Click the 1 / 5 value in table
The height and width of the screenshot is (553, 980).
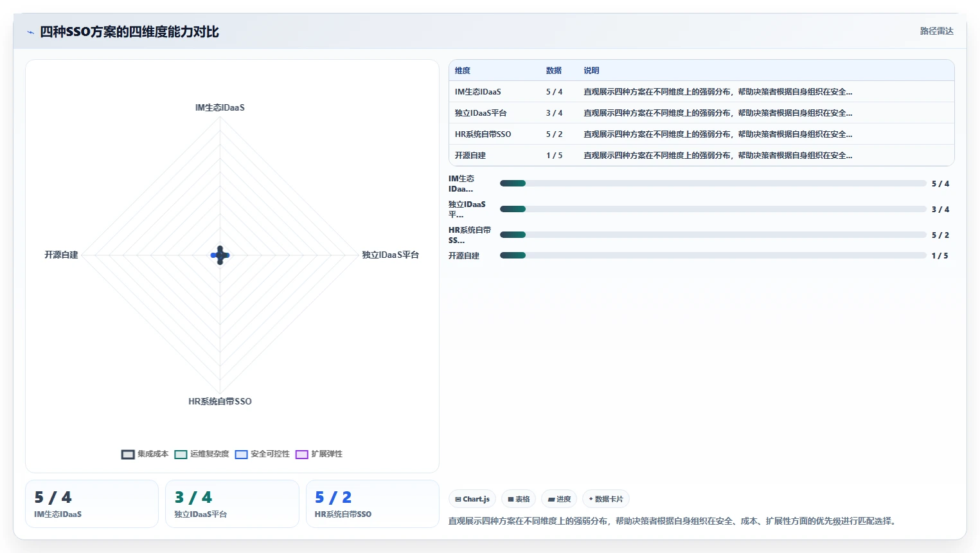[x=555, y=156]
